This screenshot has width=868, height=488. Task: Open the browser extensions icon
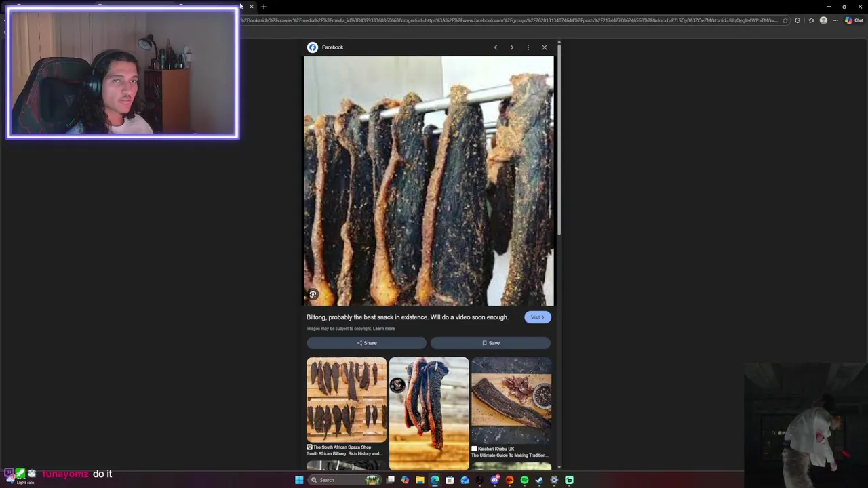click(797, 20)
